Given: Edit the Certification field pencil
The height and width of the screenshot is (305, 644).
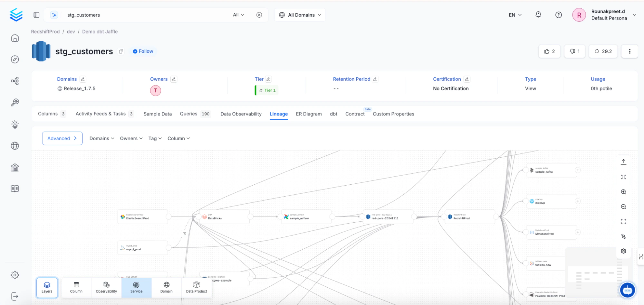Looking at the screenshot, I should (x=467, y=79).
